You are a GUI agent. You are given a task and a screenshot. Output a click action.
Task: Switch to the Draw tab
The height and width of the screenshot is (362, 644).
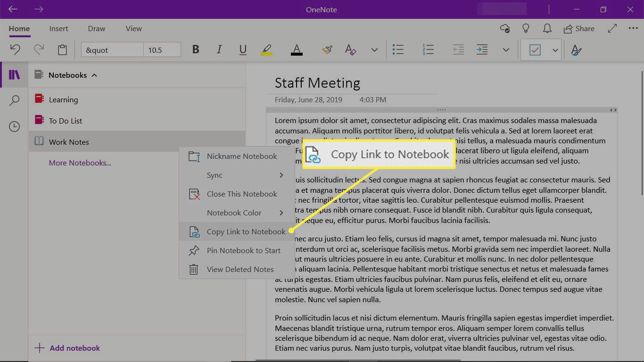97,29
